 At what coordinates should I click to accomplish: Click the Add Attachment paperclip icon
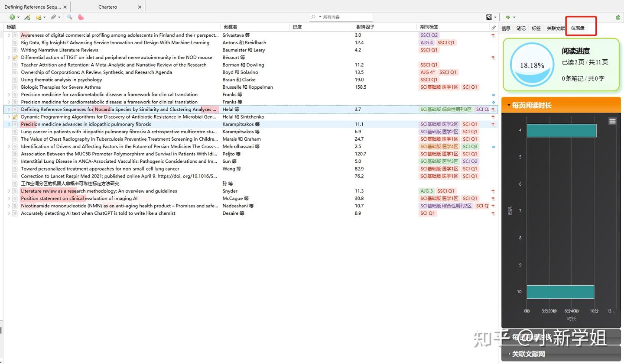pos(53,17)
